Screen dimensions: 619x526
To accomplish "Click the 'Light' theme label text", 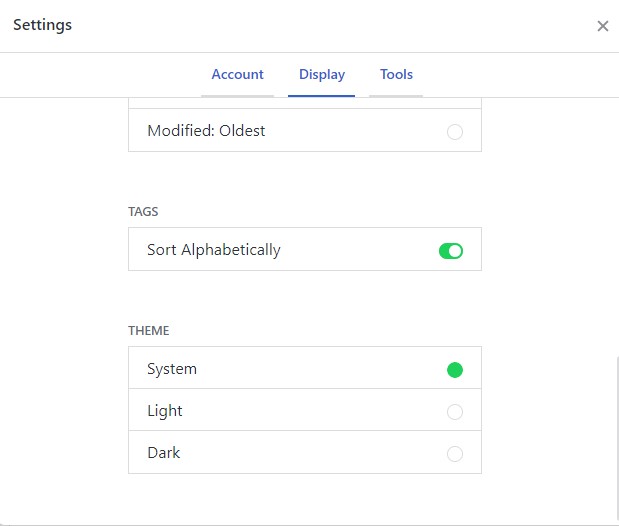I will tap(165, 411).
